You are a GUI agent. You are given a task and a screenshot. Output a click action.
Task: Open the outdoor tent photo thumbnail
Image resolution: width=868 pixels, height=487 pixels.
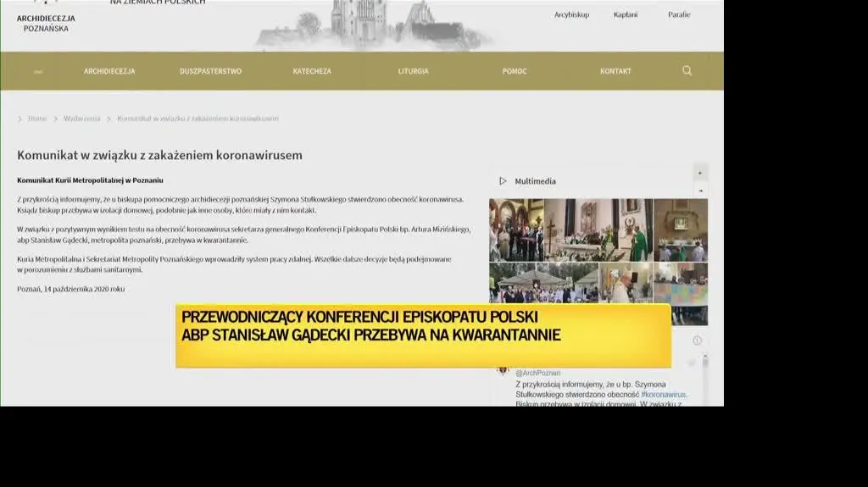point(543,283)
